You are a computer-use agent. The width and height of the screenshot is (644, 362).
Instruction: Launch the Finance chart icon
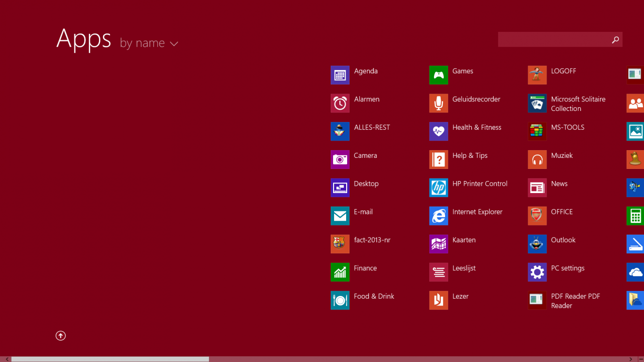[340, 272]
